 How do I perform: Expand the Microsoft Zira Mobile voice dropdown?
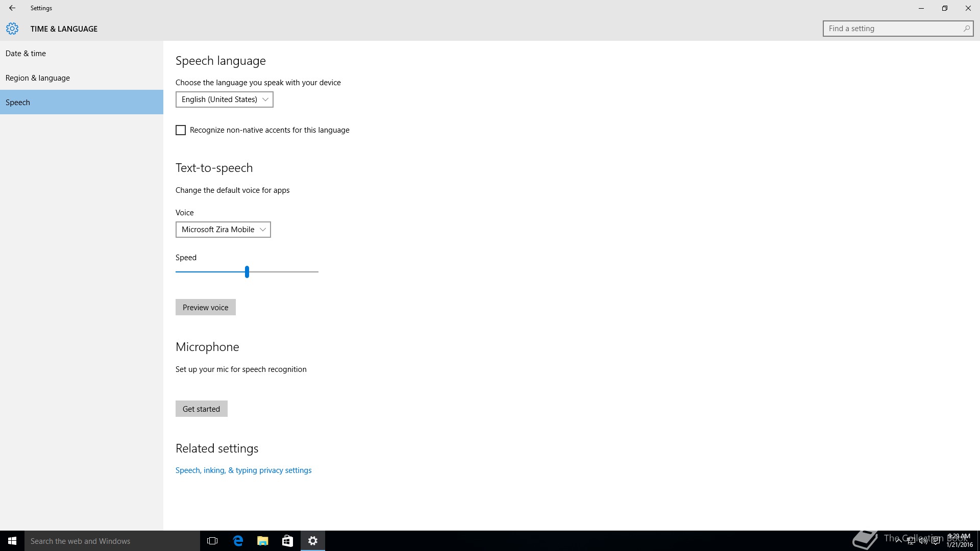pyautogui.click(x=223, y=230)
